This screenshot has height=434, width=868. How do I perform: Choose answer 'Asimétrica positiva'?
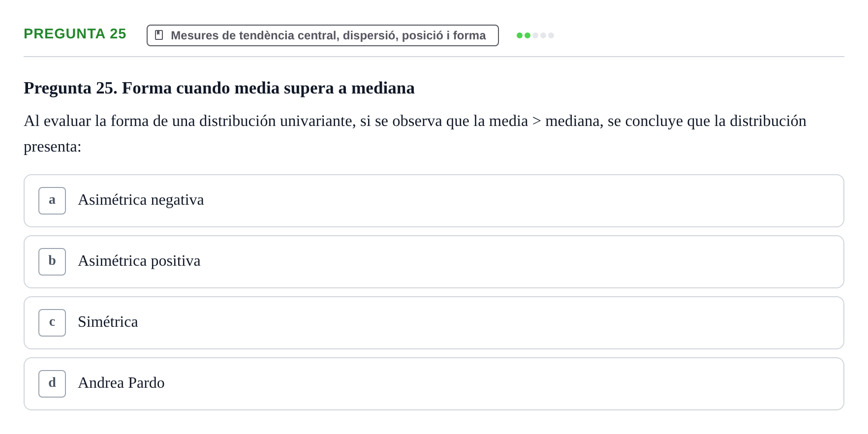pos(434,262)
